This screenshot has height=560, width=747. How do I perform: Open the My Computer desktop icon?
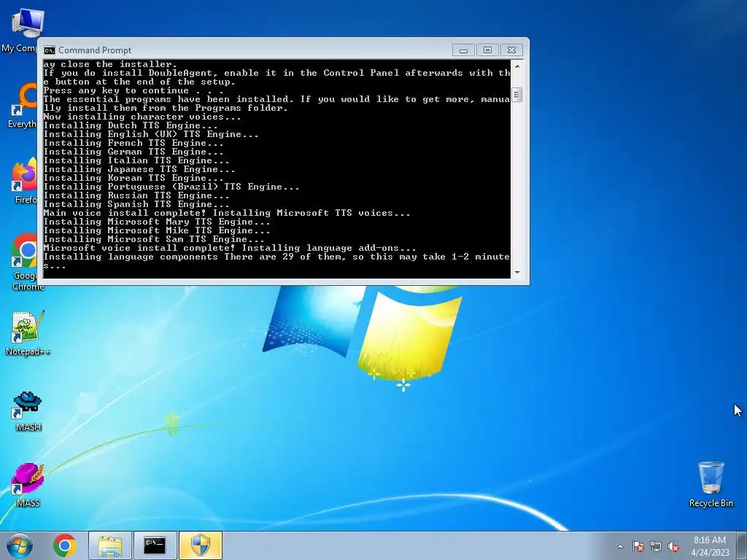pyautogui.click(x=27, y=29)
